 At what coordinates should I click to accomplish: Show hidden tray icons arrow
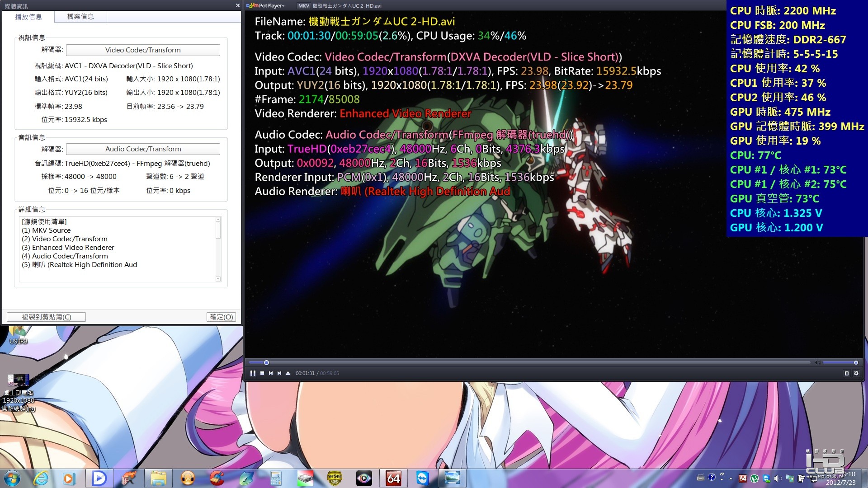(x=731, y=478)
